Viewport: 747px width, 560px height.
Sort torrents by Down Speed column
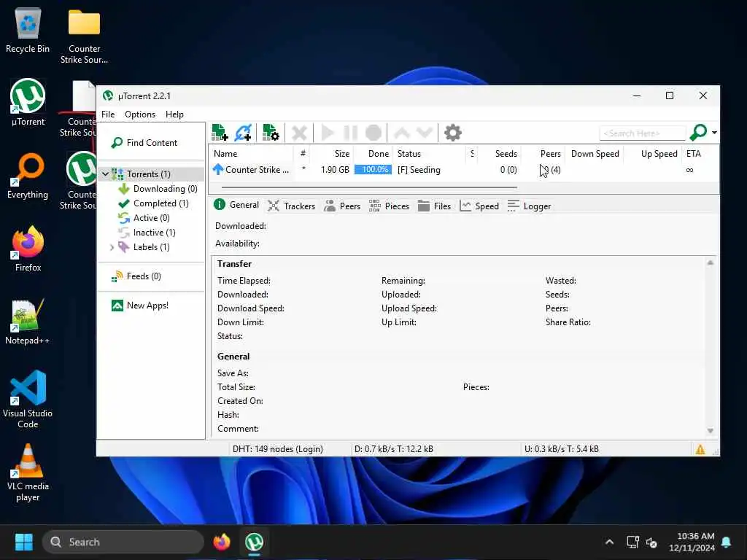[x=595, y=154]
